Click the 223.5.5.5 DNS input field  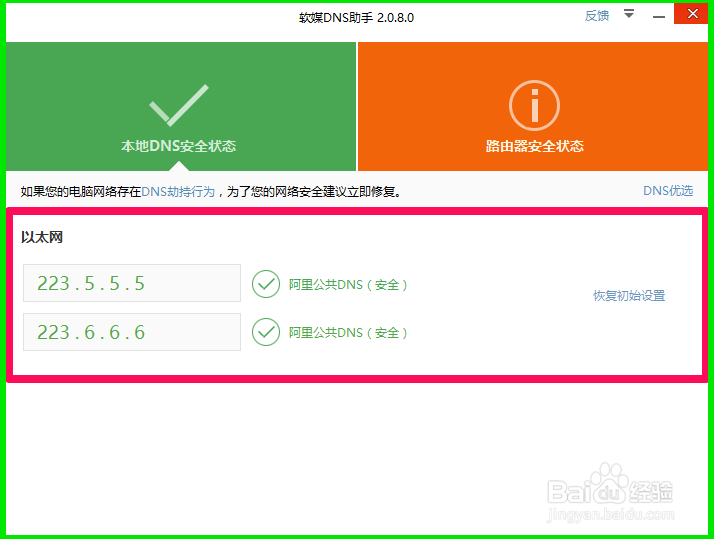(132, 283)
